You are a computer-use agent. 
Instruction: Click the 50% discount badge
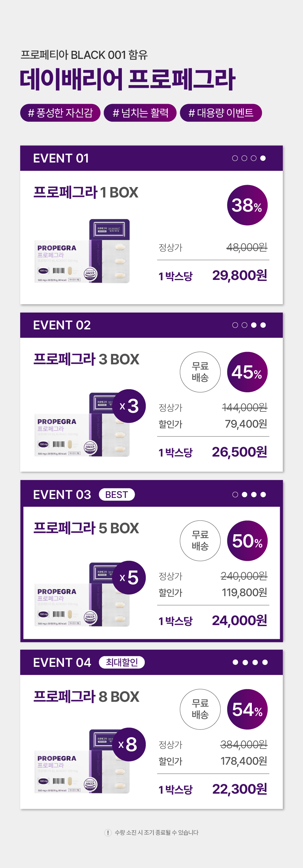(x=247, y=540)
